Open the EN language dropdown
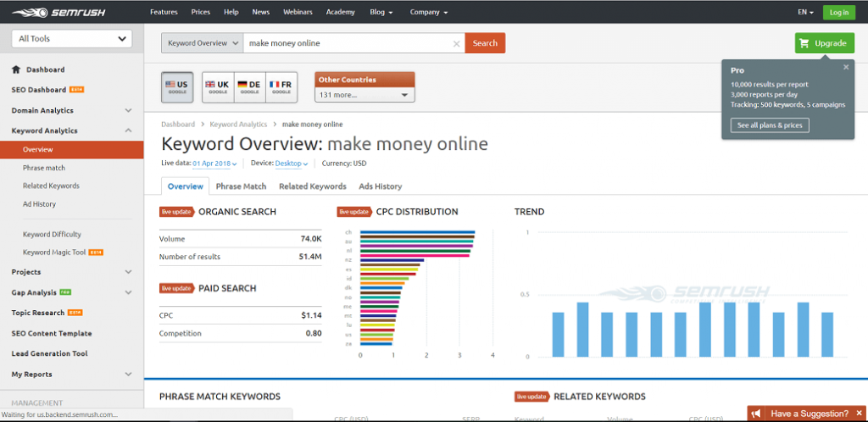 [x=805, y=12]
